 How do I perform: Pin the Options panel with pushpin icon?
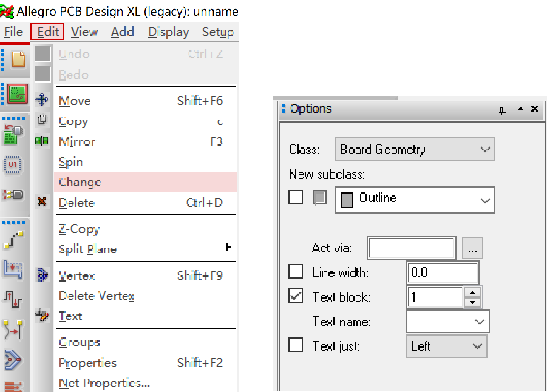point(502,110)
